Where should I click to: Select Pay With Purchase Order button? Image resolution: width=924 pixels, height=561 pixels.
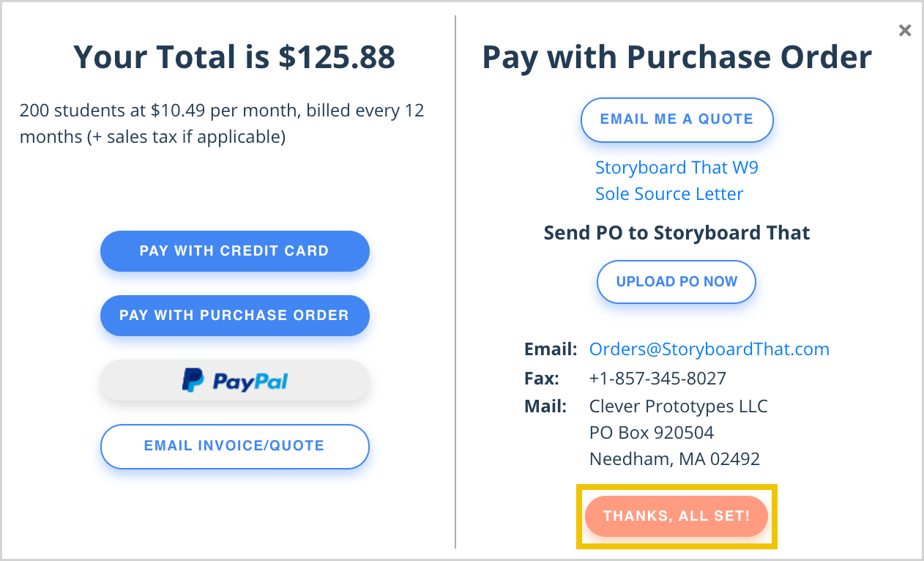[234, 316]
